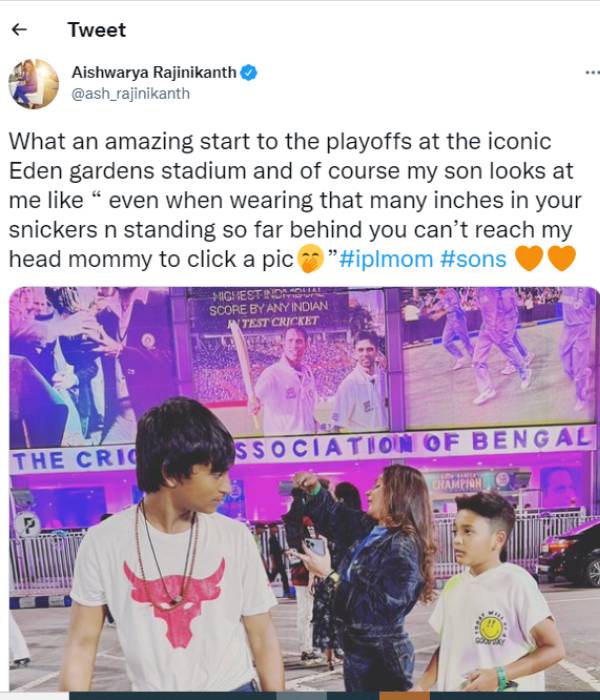Click the blue verified badge
Viewport: 600px width, 700px height.
pyautogui.click(x=249, y=72)
